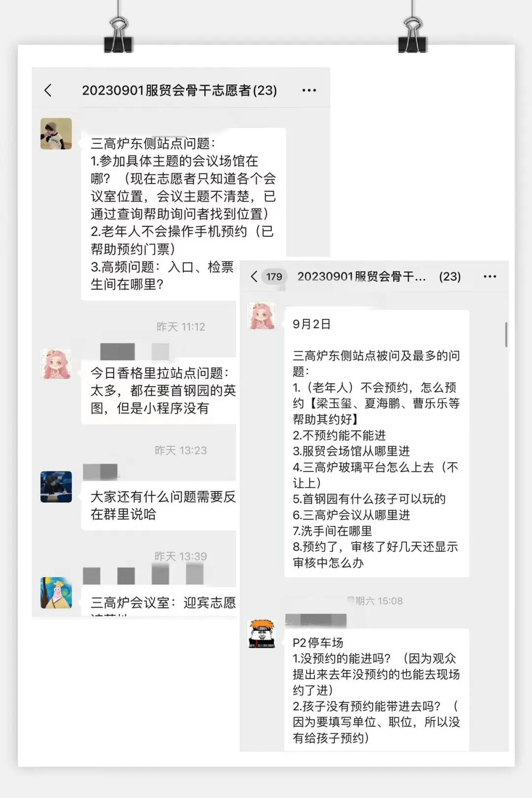Tap the Patrick Star starry night avatar
Viewport: 532px width, 798px height.
[x=56, y=593]
